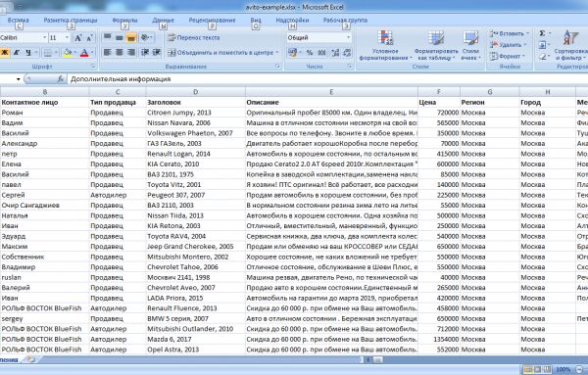Click the text orientation icon

click(x=144, y=37)
